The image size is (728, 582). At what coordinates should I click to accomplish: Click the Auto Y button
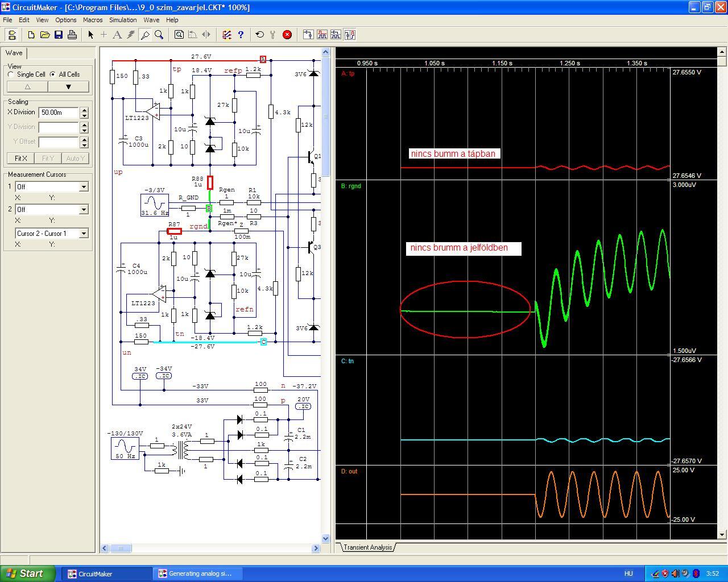(x=75, y=159)
